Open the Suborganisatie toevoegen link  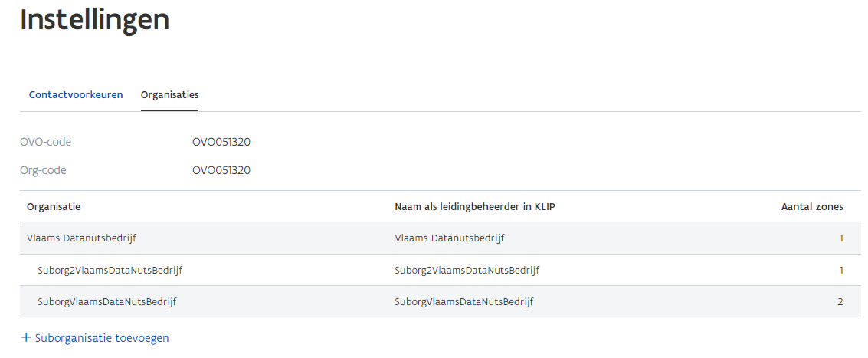[x=102, y=338]
